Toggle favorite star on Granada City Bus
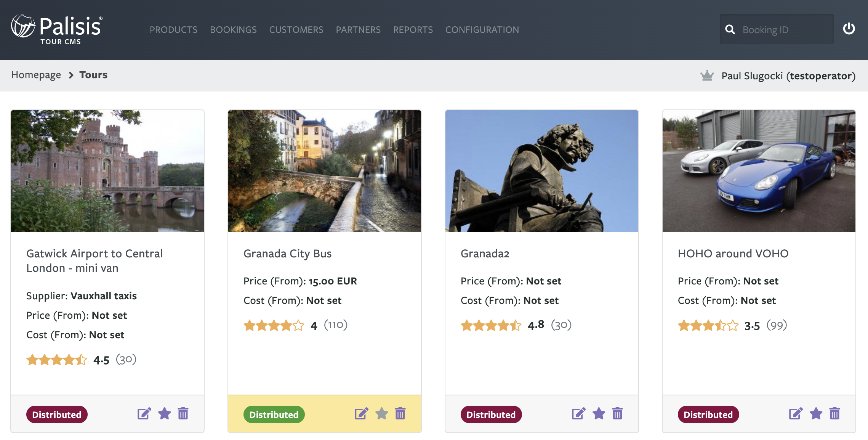Viewport: 868px width, 440px height. [x=381, y=414]
